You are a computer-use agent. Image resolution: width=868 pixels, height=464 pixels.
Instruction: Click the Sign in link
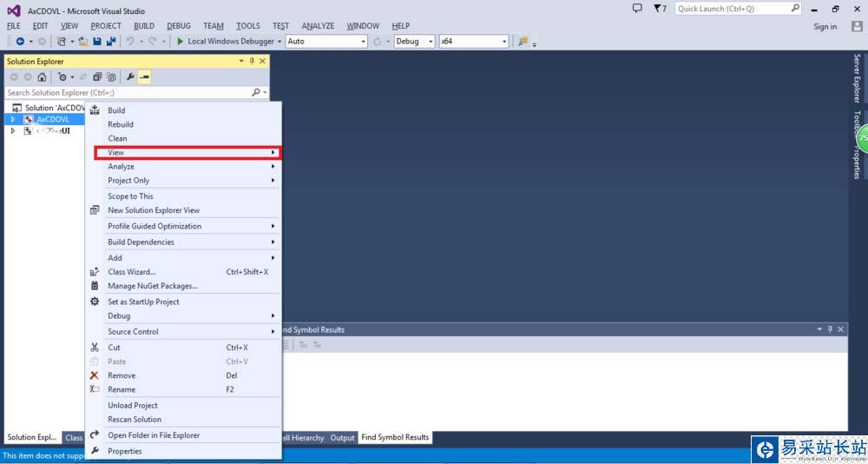(825, 27)
